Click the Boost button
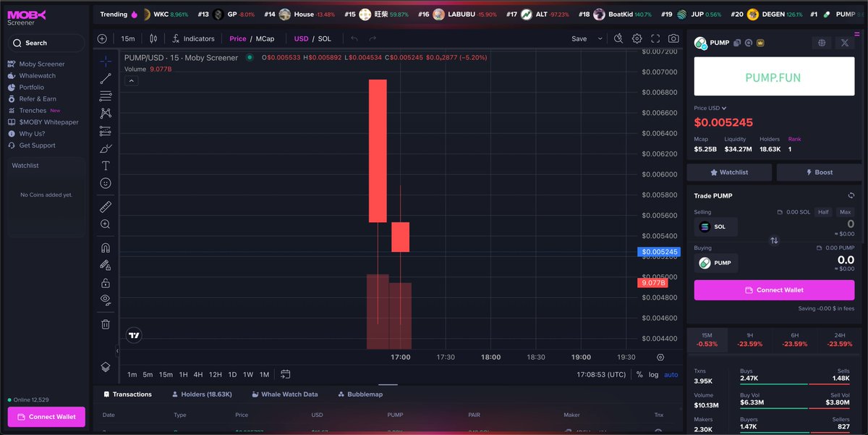The width and height of the screenshot is (868, 435). coord(819,172)
